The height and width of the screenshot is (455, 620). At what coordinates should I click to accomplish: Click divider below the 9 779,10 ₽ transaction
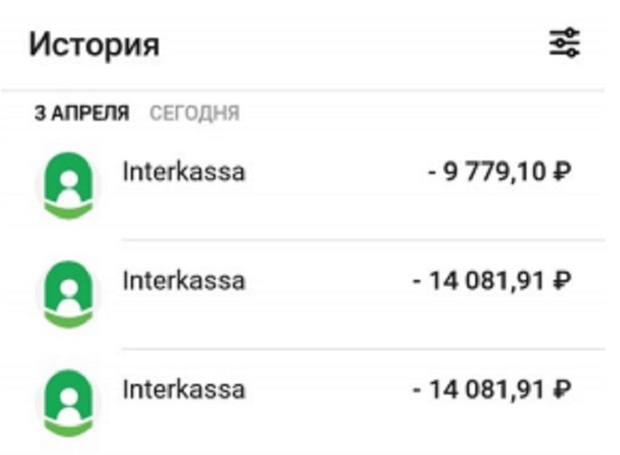pos(363,240)
